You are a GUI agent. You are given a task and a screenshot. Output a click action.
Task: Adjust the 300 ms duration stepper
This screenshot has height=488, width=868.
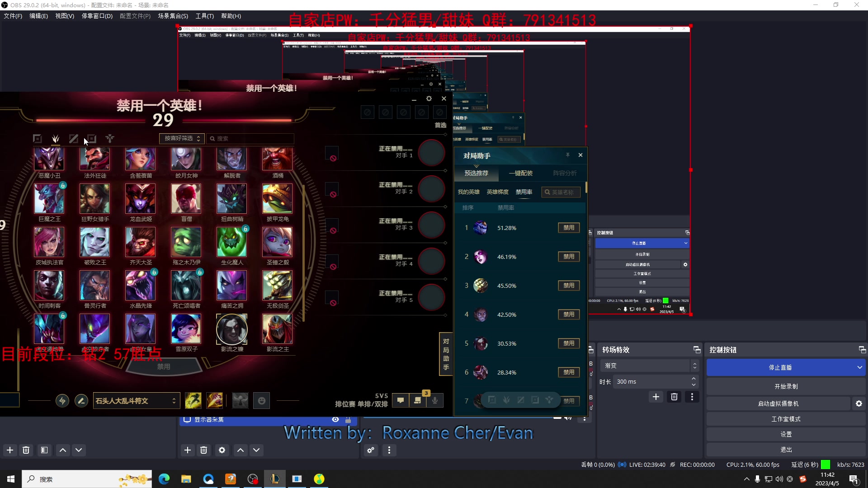693,382
